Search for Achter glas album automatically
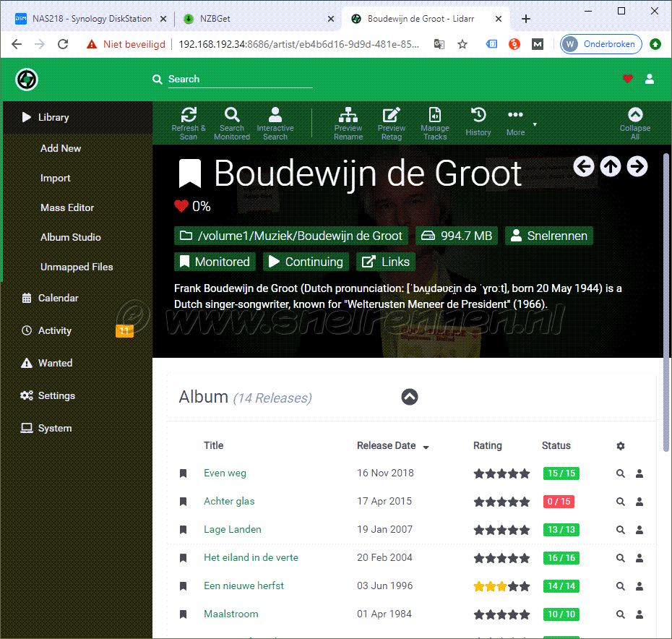The image size is (672, 639). click(x=620, y=502)
